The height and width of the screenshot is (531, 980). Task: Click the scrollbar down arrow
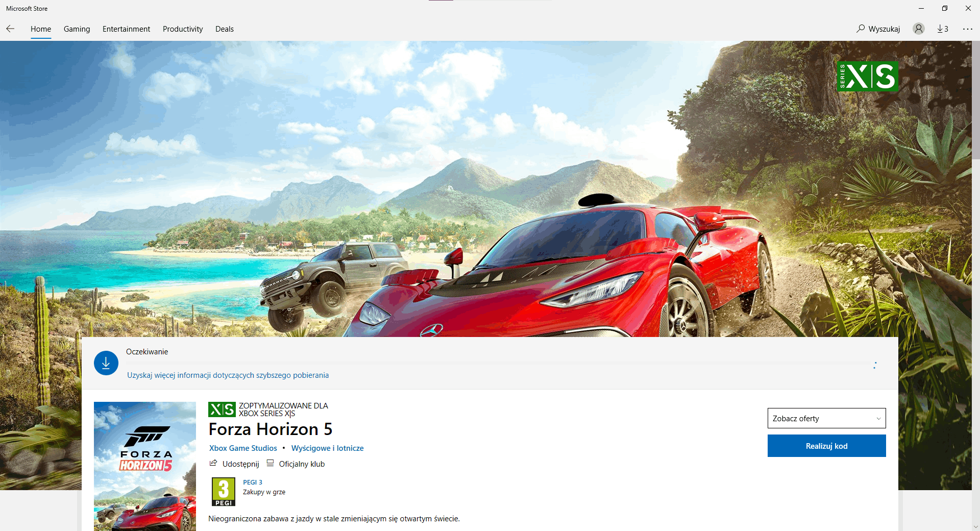coord(975,526)
